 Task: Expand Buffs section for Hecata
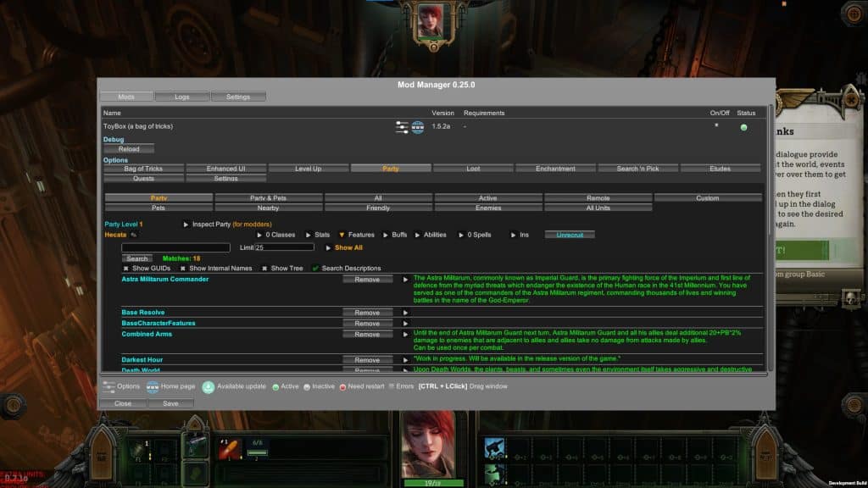pyautogui.click(x=386, y=236)
